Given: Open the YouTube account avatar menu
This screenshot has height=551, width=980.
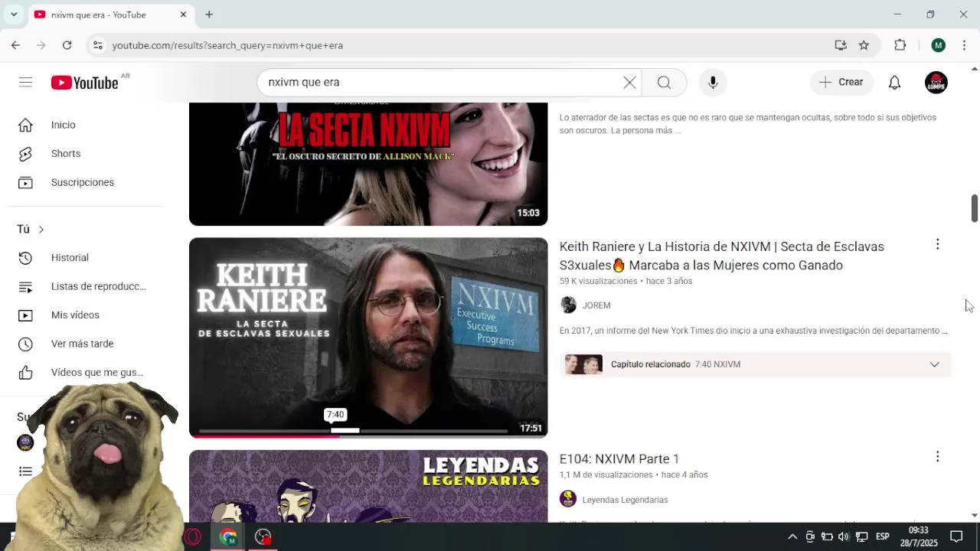Looking at the screenshot, I should point(936,83).
